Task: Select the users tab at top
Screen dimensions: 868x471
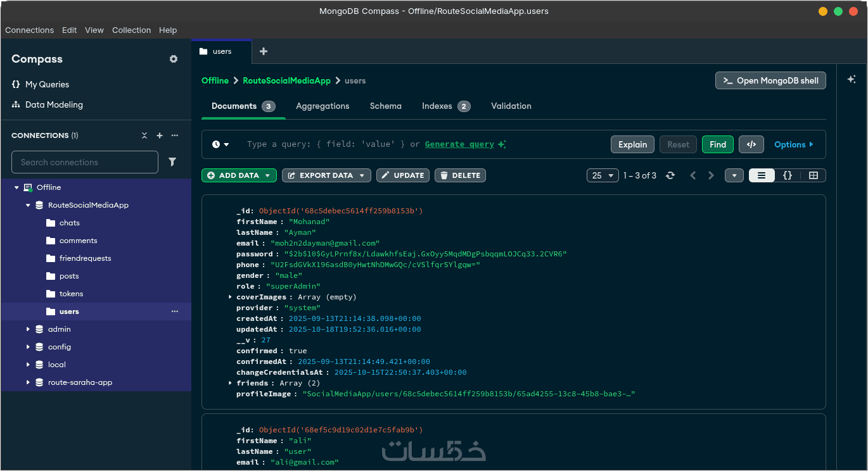Action: 222,51
